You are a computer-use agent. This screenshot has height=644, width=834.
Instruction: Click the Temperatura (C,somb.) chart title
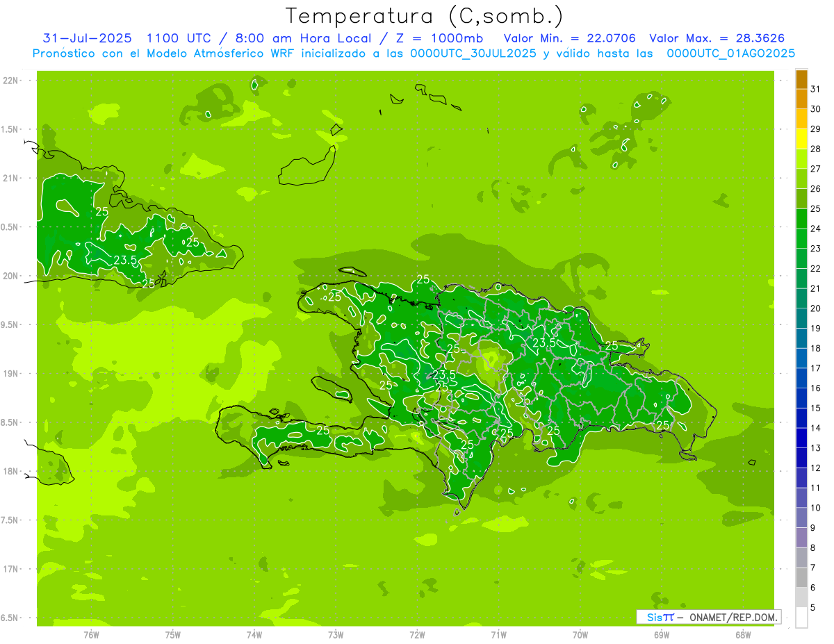click(424, 16)
